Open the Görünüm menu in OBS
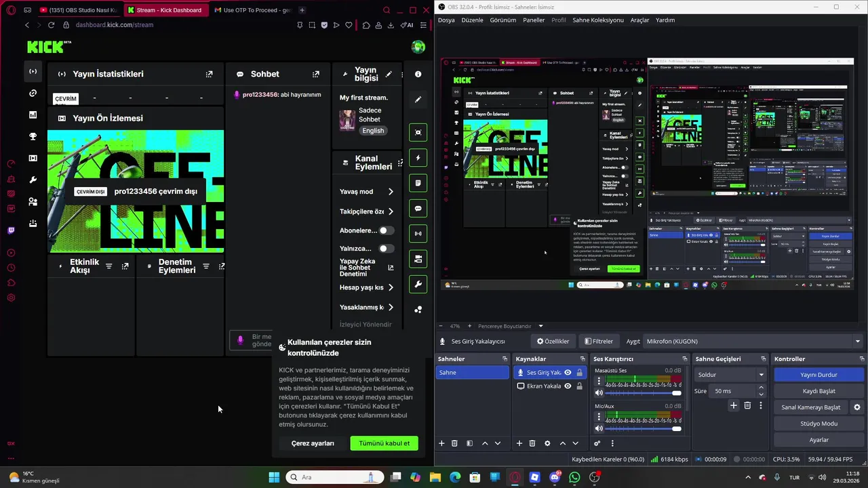The image size is (868, 488). click(x=503, y=20)
